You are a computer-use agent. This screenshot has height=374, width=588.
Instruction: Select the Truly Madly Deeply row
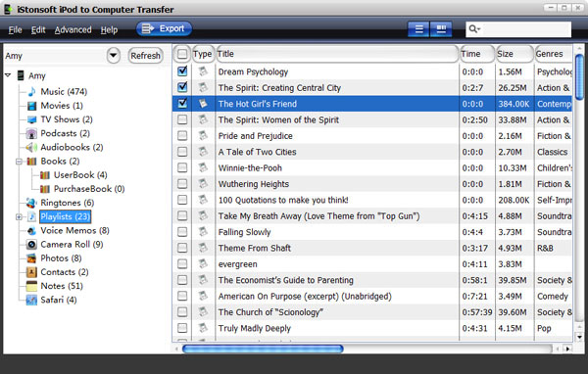[x=372, y=328]
